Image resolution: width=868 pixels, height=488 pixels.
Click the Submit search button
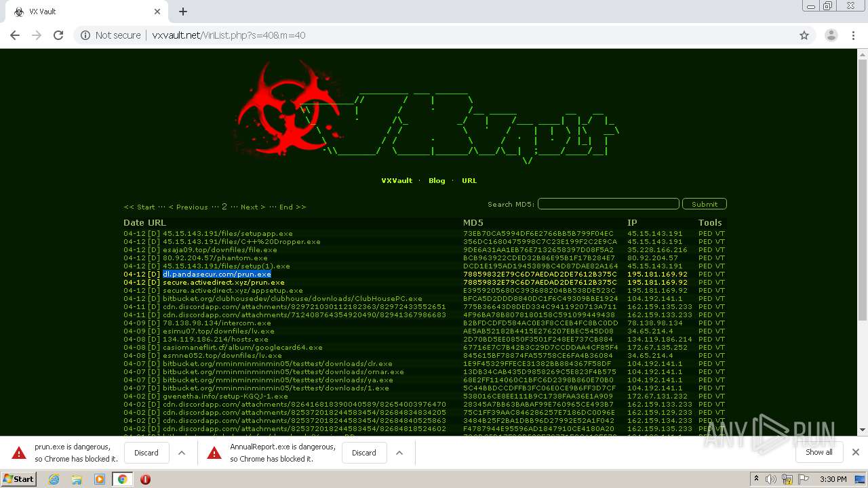point(705,204)
